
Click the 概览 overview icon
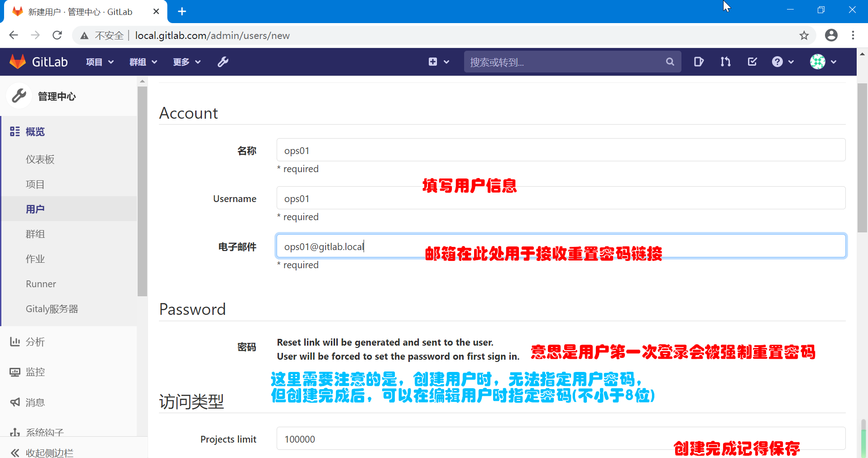pyautogui.click(x=15, y=131)
